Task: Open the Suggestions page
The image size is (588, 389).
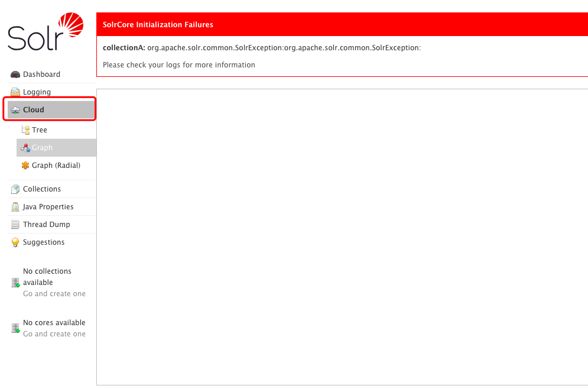Action: tap(52, 242)
